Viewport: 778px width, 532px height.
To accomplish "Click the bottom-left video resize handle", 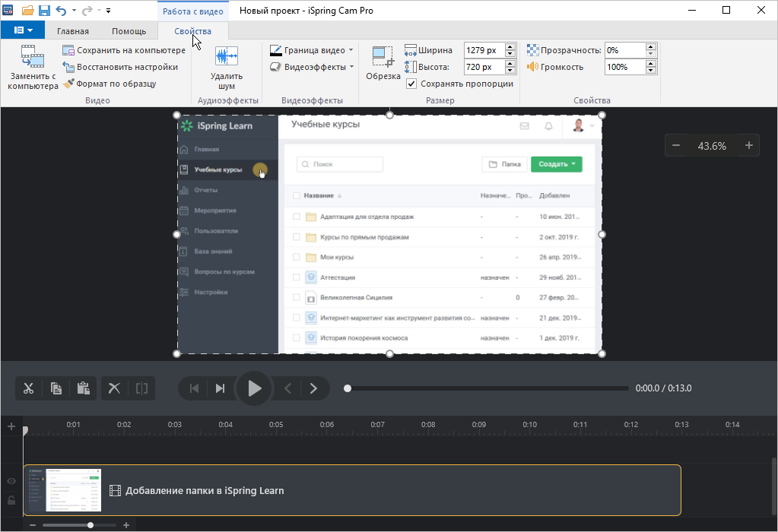I will coord(176,353).
